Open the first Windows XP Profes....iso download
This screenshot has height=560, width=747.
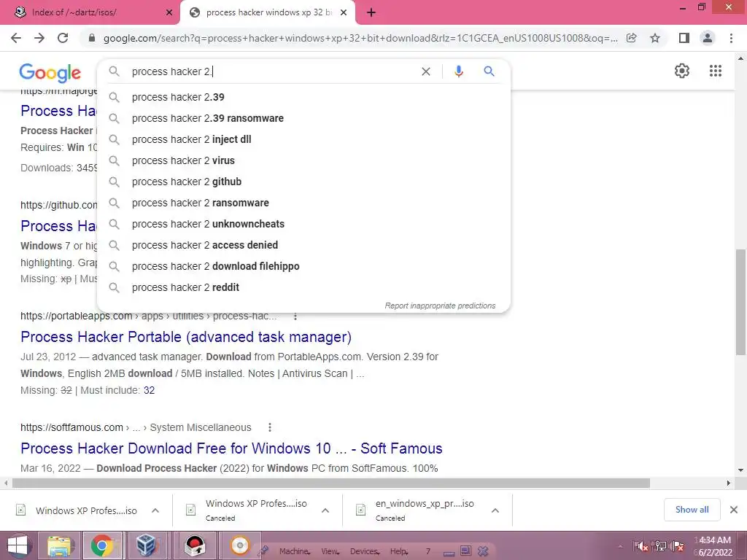(x=86, y=511)
